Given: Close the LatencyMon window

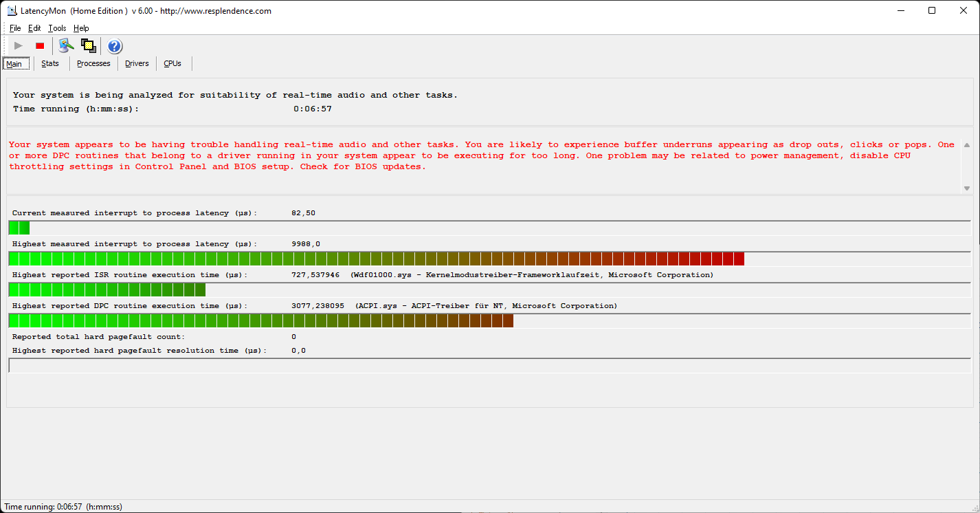Looking at the screenshot, I should (x=964, y=10).
